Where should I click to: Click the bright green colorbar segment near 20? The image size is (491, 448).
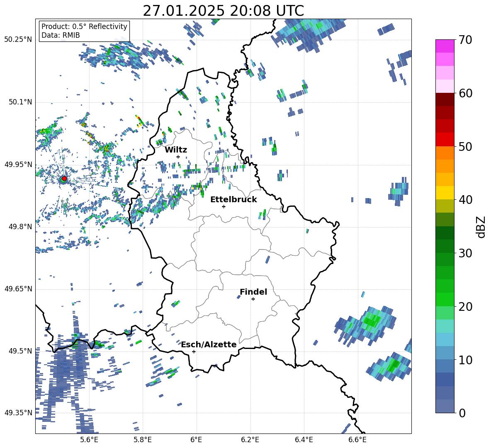pyautogui.click(x=445, y=299)
